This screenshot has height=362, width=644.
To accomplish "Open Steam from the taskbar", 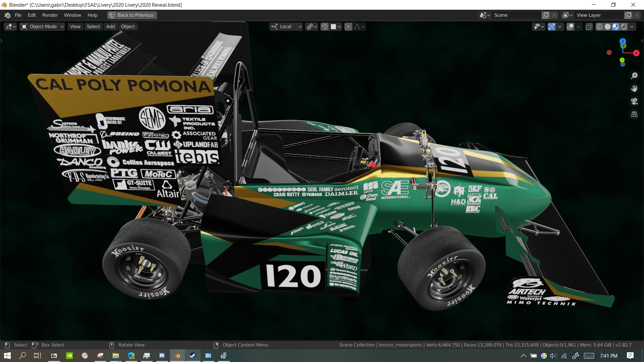I will click(x=193, y=356).
